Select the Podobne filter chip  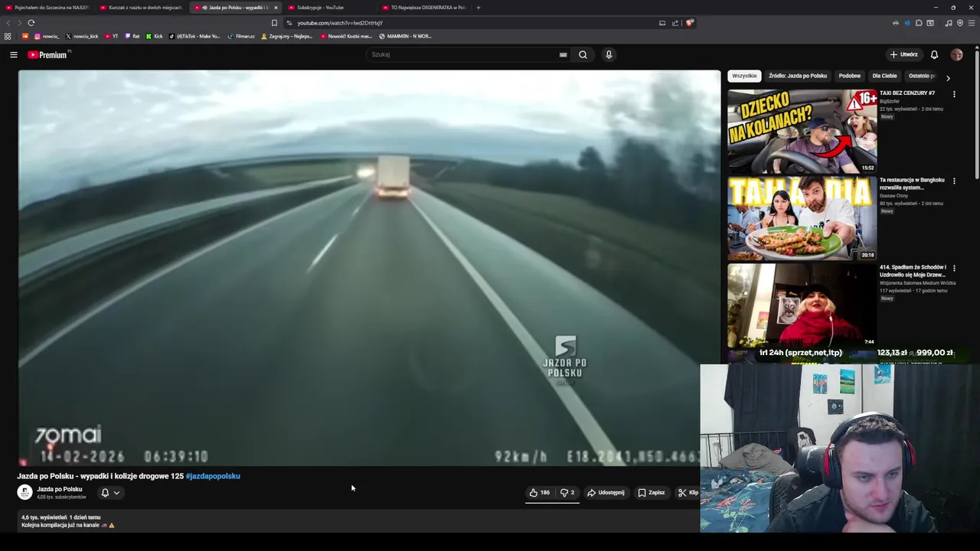pos(849,76)
